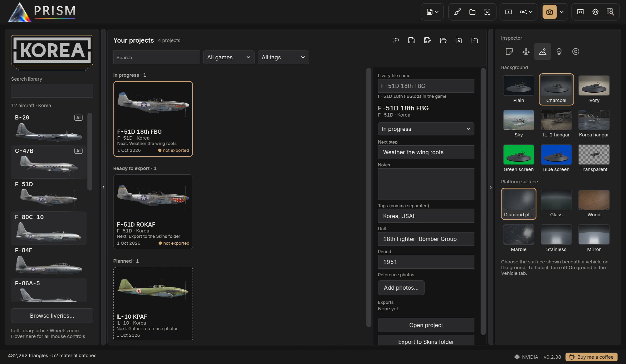Click Buy me a coffee button
Viewport: 626px width, 364px height.
591,357
